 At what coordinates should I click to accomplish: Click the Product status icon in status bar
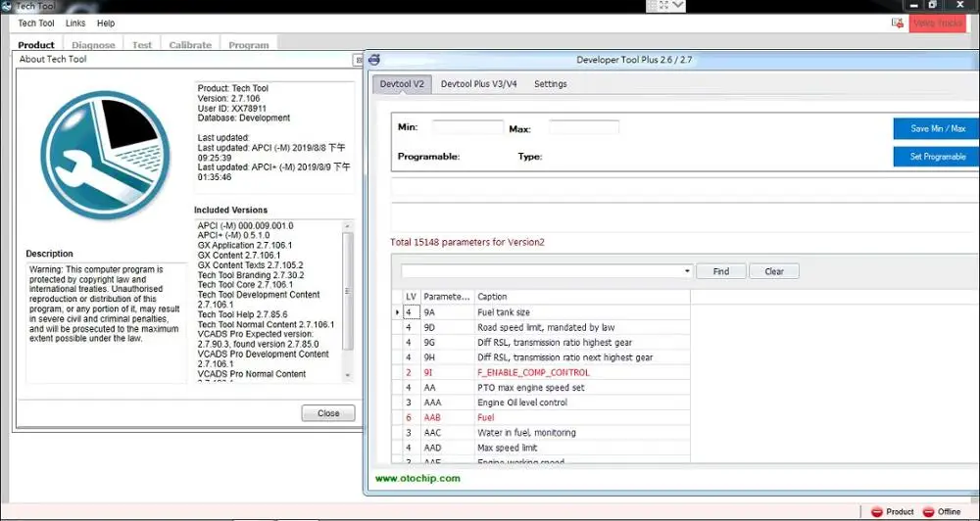[877, 511]
